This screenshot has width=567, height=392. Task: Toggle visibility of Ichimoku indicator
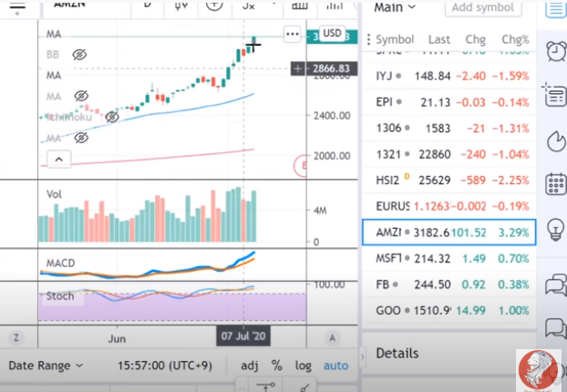tap(112, 117)
